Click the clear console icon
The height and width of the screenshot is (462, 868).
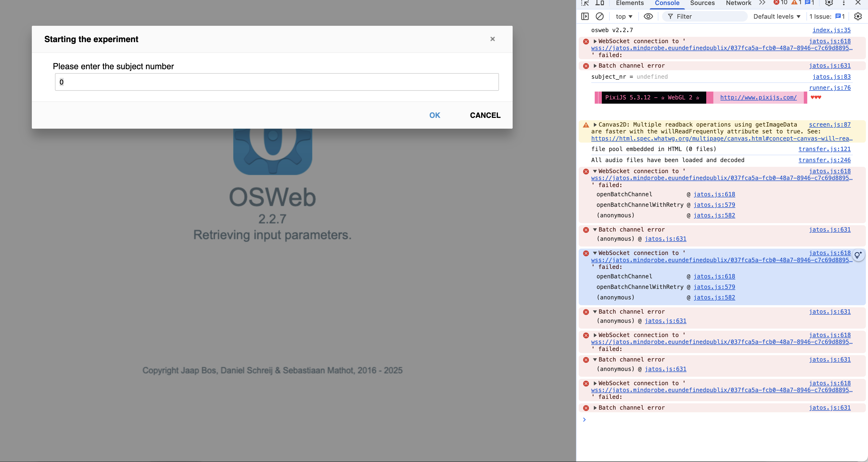[599, 16]
